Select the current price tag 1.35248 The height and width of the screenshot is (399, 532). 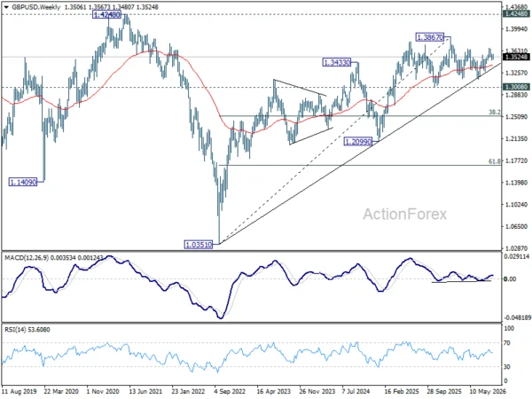coord(517,57)
